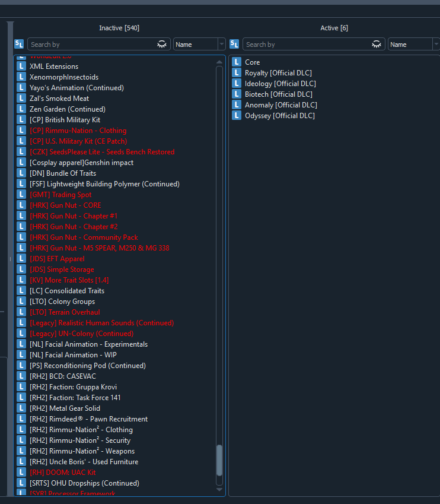Click the SL search mode icon in Active panel
This screenshot has height=504, width=440.
234,44
